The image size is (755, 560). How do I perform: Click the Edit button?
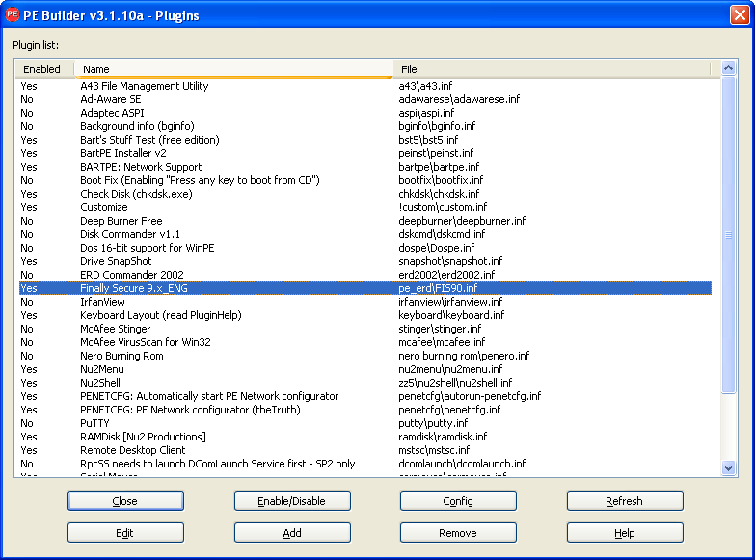point(125,533)
